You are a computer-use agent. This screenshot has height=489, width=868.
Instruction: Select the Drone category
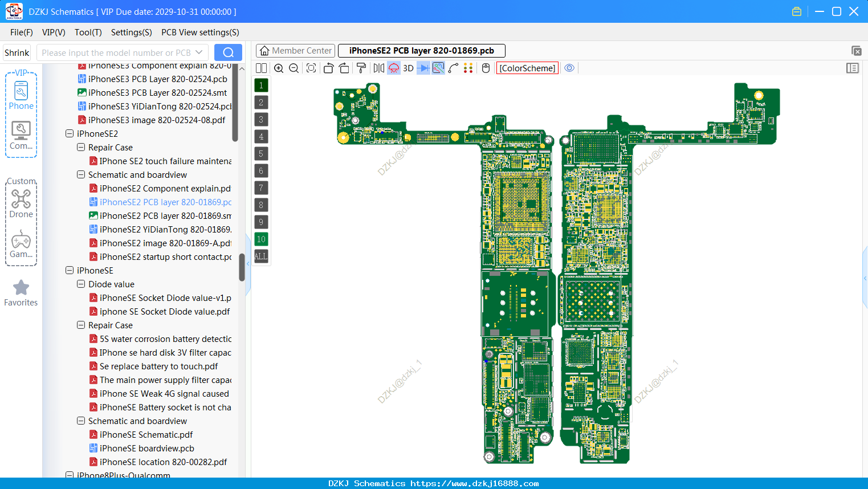point(21,203)
